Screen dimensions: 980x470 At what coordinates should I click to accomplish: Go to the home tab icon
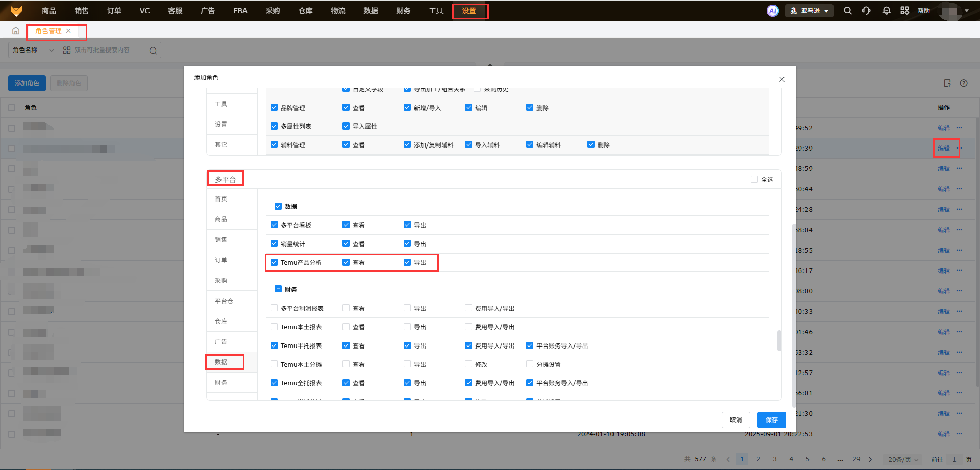pyautogui.click(x=16, y=31)
